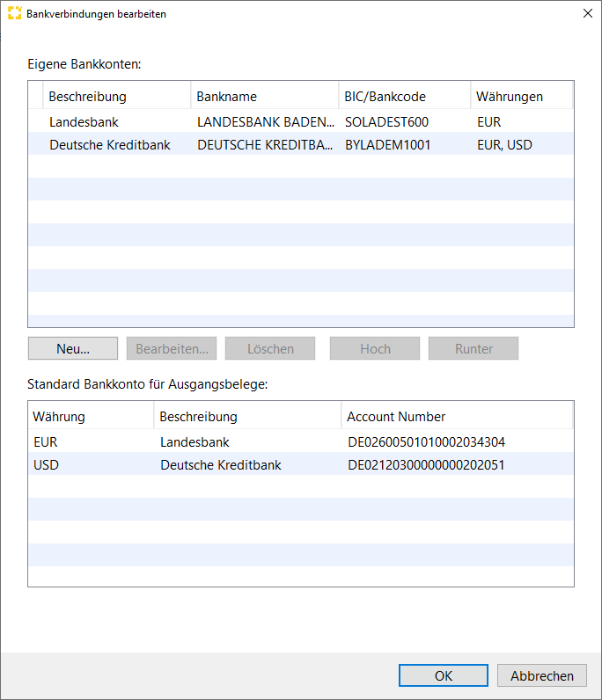The image size is (602, 700).
Task: Sort accounts by the Beschreibung column header
Action: coord(117,97)
